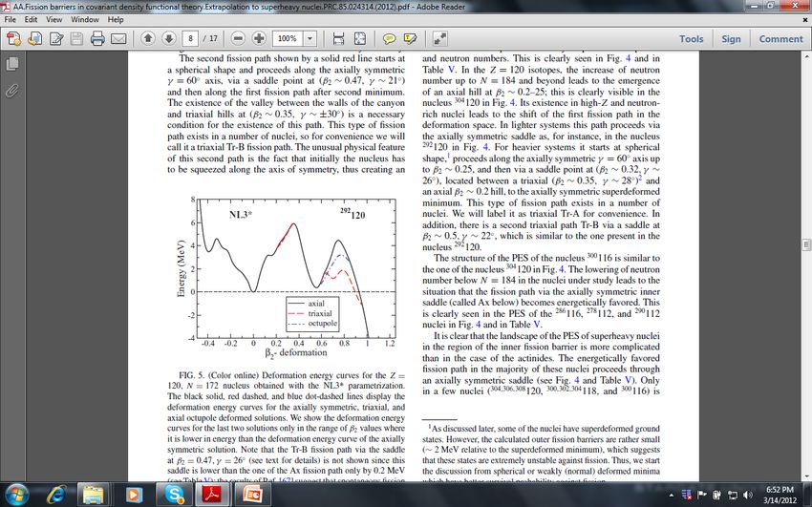Open the zoom level dropdown arrow
The width and height of the screenshot is (812, 507).
[x=310, y=38]
